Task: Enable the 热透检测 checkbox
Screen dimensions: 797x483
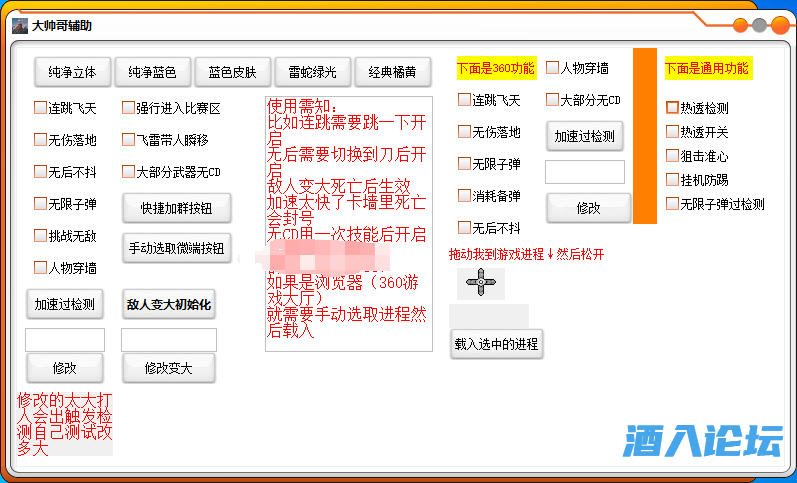Action: click(672, 108)
